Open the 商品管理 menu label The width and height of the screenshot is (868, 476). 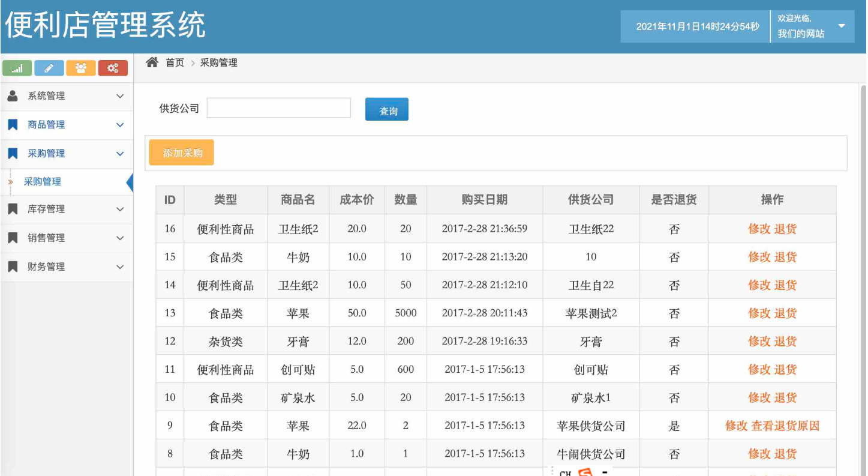pyautogui.click(x=46, y=124)
